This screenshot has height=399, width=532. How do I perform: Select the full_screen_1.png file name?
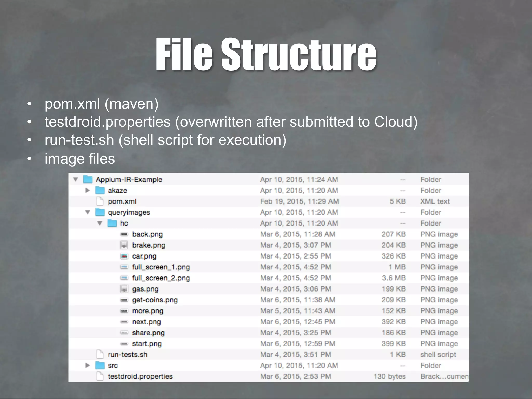click(161, 267)
